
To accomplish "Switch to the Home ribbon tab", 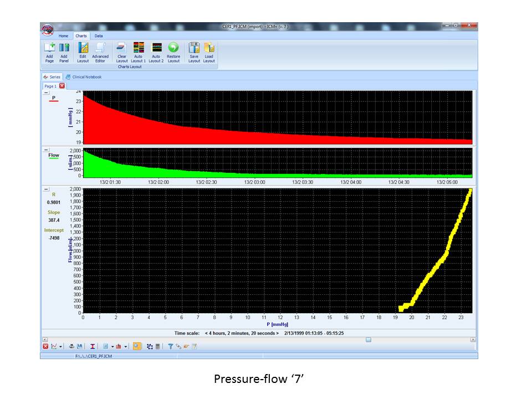I will click(x=64, y=35).
